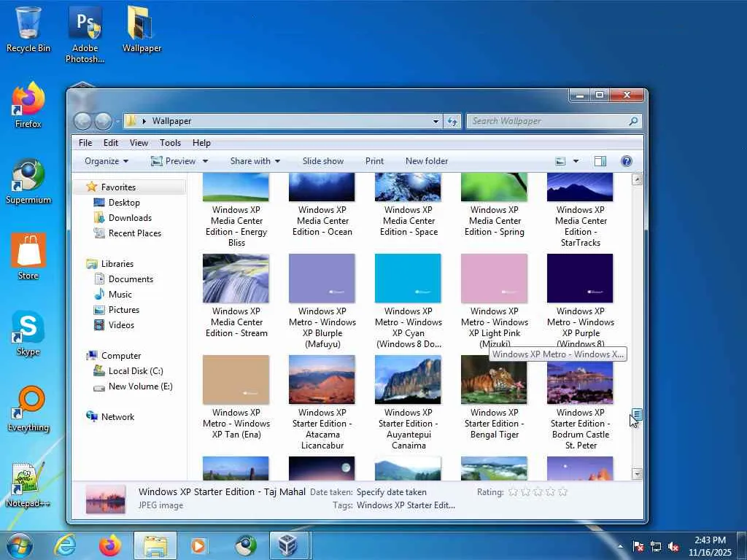The width and height of the screenshot is (747, 560).
Task: Open the Preview dropdown arrow
Action: (x=205, y=161)
